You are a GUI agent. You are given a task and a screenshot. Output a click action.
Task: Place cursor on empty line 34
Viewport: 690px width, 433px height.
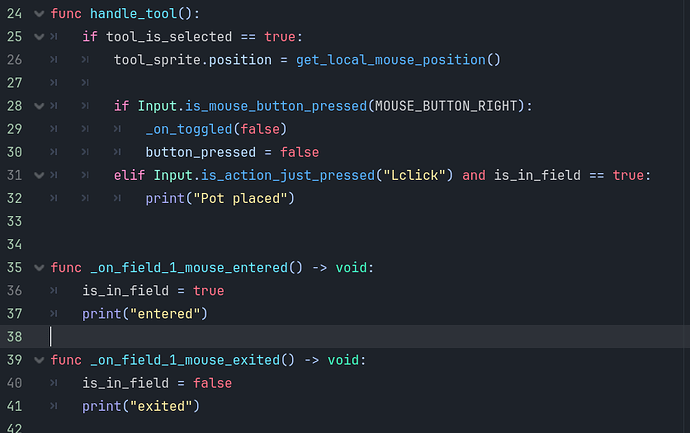click(352, 245)
